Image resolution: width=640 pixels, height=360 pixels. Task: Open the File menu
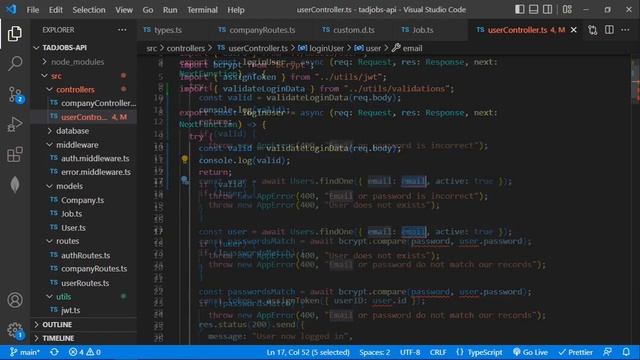point(33,10)
